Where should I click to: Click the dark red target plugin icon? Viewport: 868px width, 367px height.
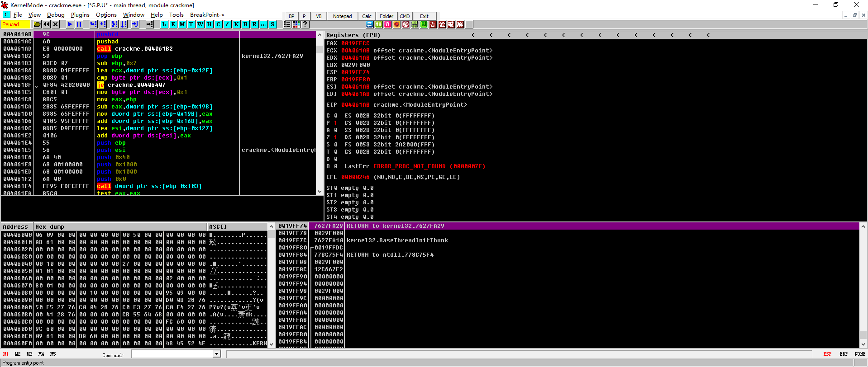(x=406, y=24)
